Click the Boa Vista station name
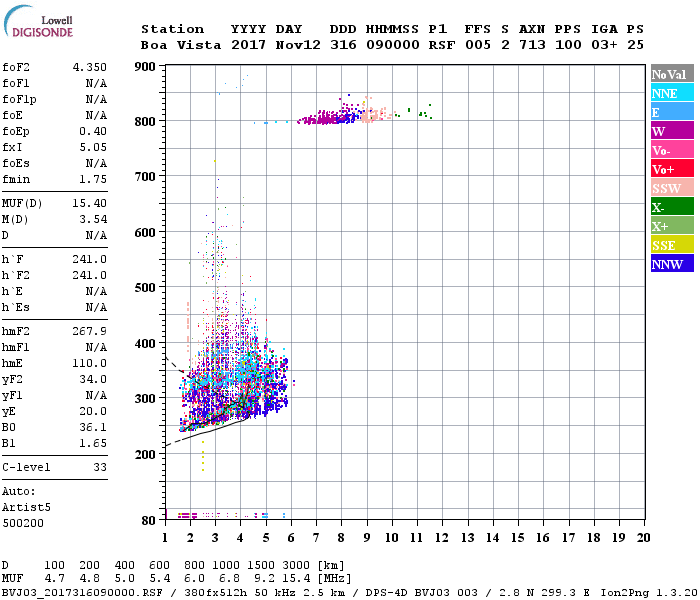The width and height of the screenshot is (700, 600). pos(181,45)
